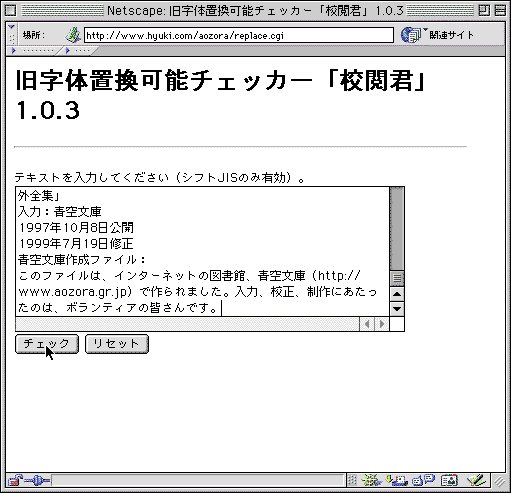
Task: Click the 場所 location label
Action: (33, 35)
